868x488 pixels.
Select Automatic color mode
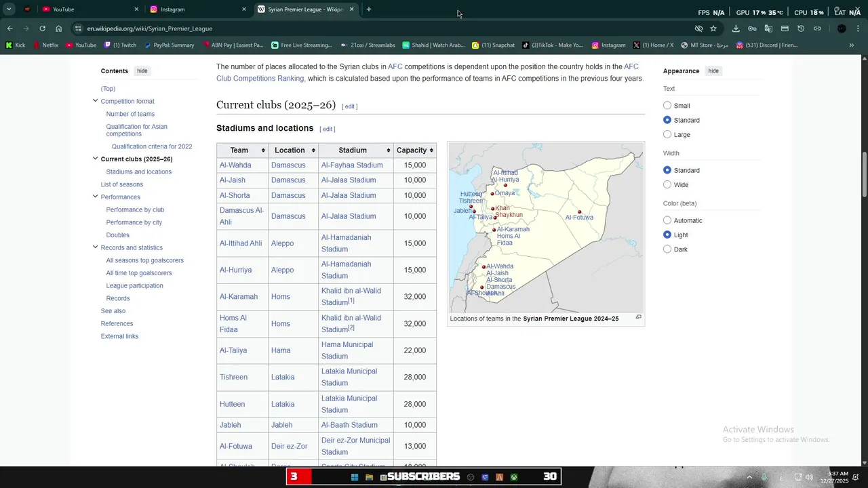click(x=667, y=220)
